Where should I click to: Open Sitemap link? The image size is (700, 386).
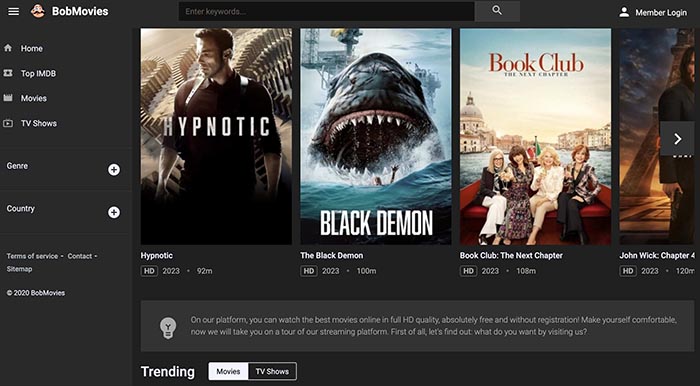19,269
